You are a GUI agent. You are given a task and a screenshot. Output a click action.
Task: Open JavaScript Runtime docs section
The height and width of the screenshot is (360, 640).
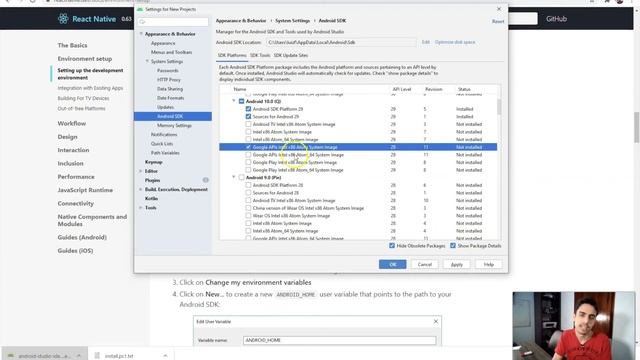coord(85,190)
